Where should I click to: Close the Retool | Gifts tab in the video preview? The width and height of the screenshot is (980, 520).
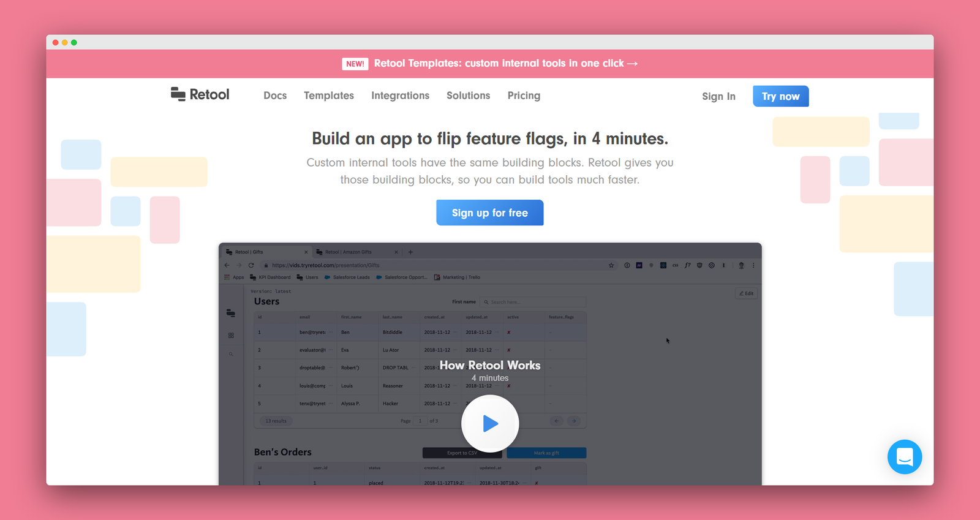[306, 252]
